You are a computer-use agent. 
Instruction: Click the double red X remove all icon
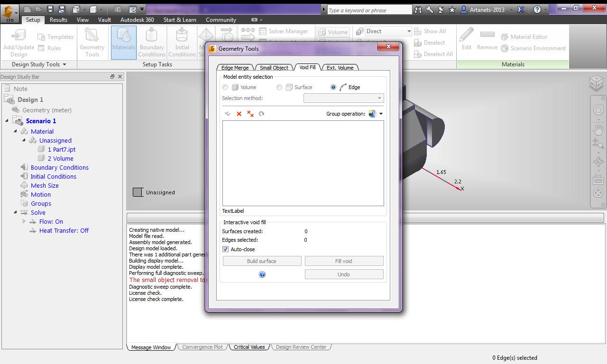(x=250, y=114)
